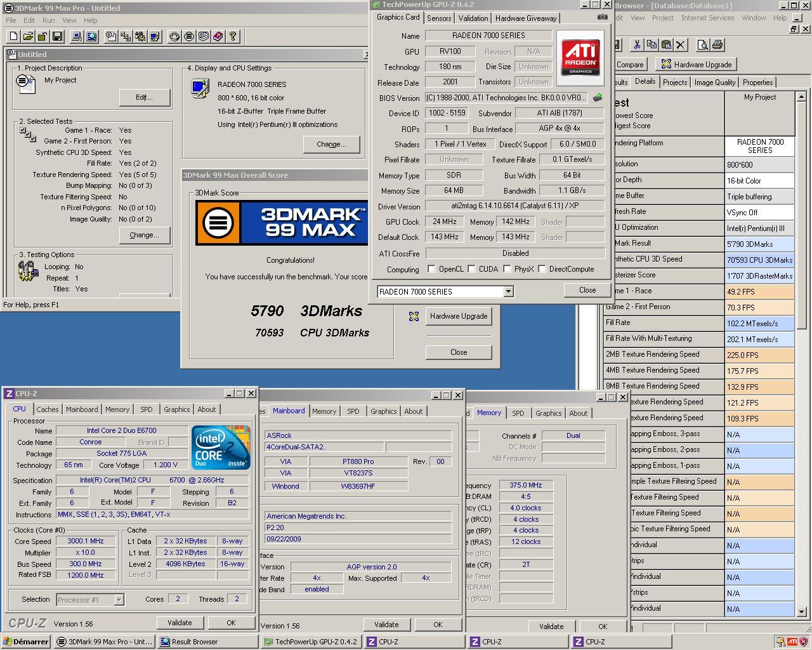812x650 pixels.
Task: Click the Copy icon in Result Browser toolbar
Action: (x=652, y=45)
